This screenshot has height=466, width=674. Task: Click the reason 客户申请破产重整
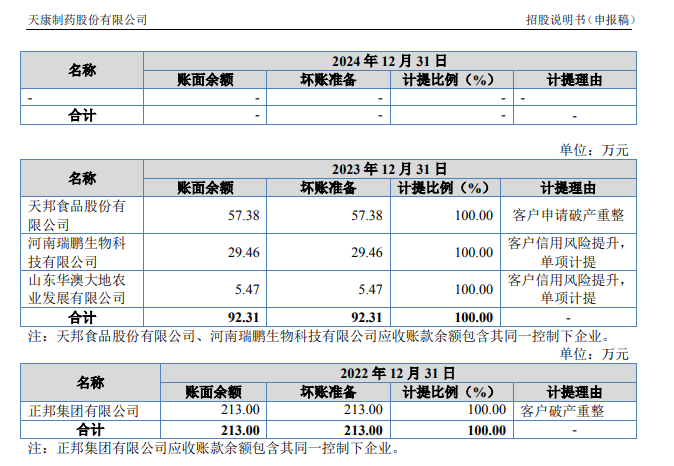click(x=568, y=215)
